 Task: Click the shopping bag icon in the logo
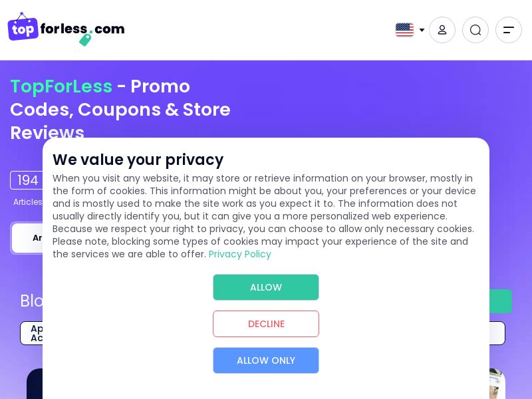point(23,29)
